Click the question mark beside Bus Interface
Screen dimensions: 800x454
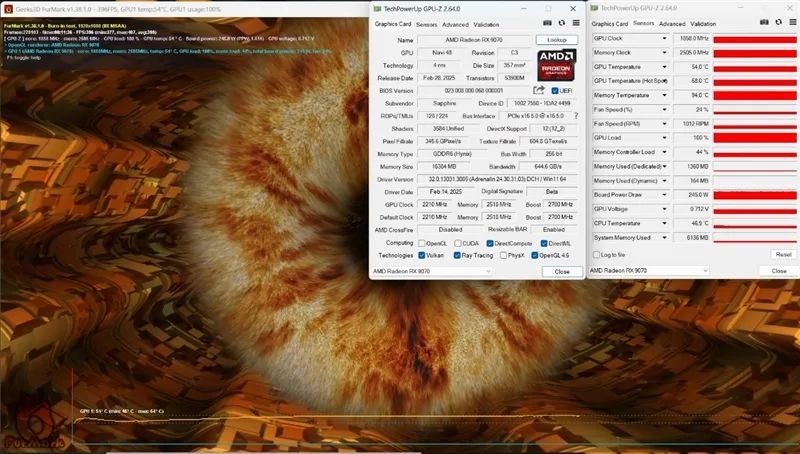(x=576, y=116)
